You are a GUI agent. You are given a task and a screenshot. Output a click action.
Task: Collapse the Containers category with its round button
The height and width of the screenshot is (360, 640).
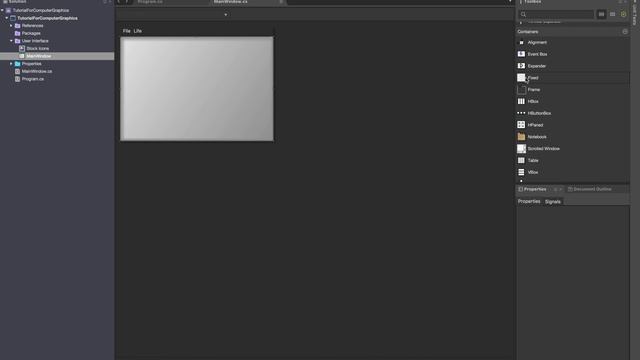click(625, 31)
